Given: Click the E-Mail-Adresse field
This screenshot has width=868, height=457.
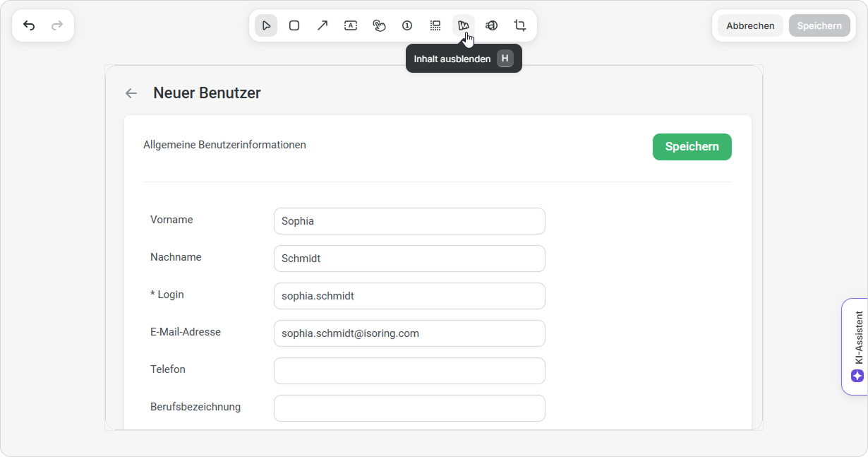Looking at the screenshot, I should 409,333.
